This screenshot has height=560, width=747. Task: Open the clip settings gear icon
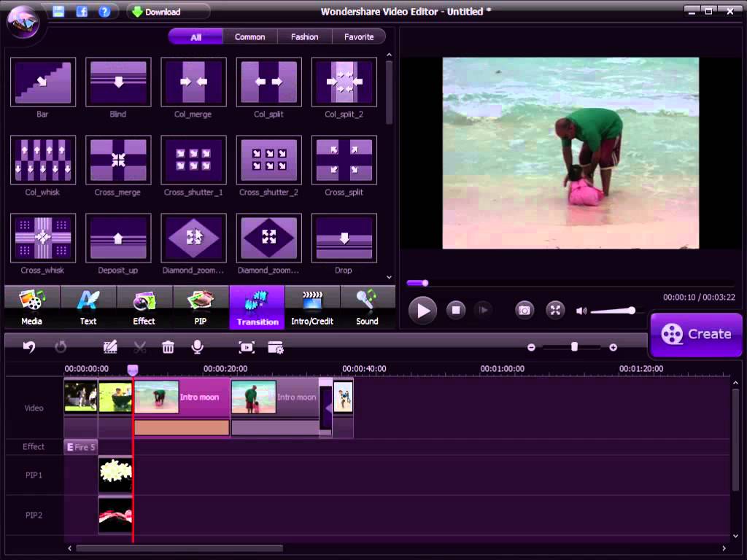[x=275, y=347]
